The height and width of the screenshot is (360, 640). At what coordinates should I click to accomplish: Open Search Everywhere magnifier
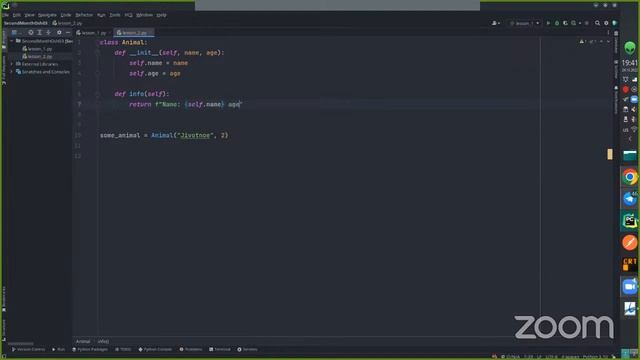598,23
